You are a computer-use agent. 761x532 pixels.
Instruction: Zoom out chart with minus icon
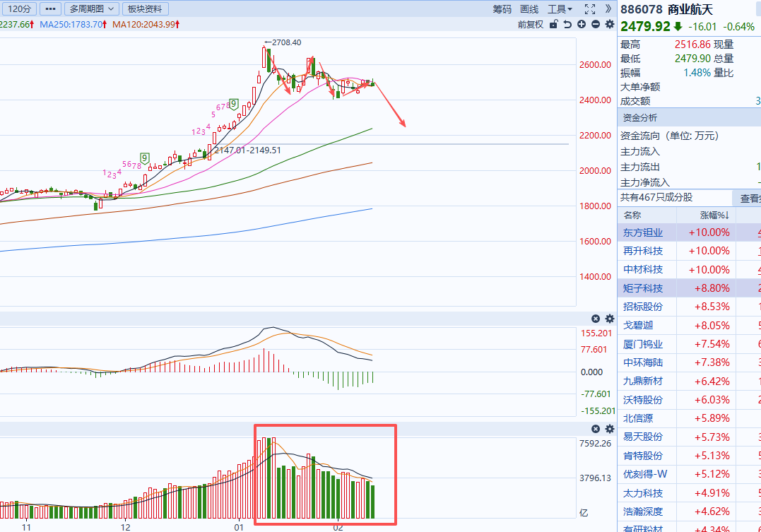click(x=595, y=24)
